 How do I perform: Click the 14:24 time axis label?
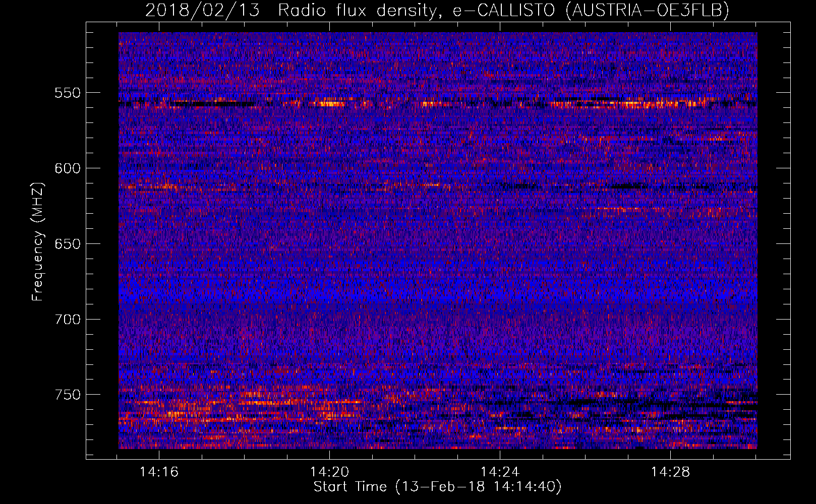500,472
